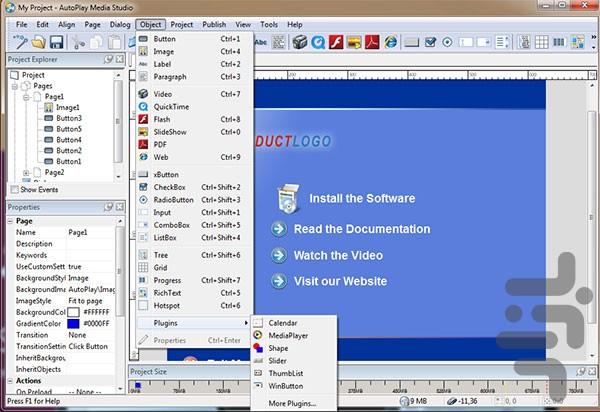This screenshot has width=600, height=412.
Task: Click the CheckBox object toolbar icon
Action: (x=430, y=42)
